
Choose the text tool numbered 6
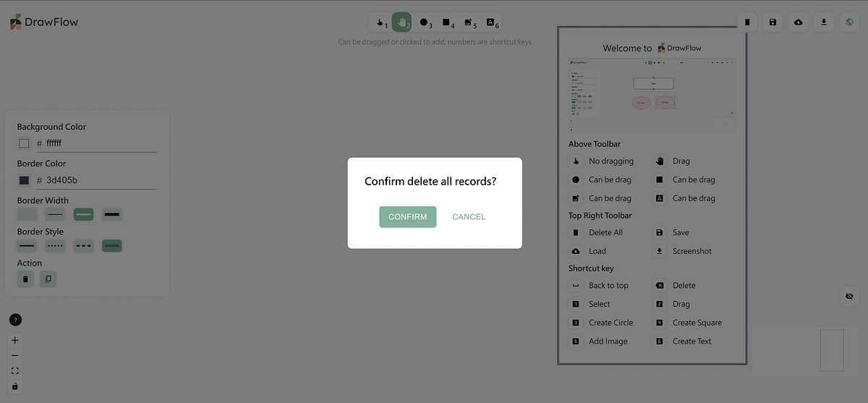[x=491, y=22]
